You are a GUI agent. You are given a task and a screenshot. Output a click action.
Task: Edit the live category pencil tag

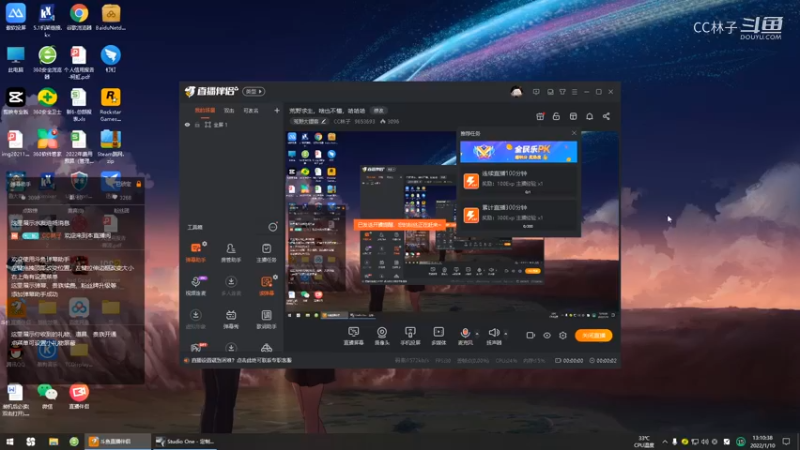click(309, 121)
